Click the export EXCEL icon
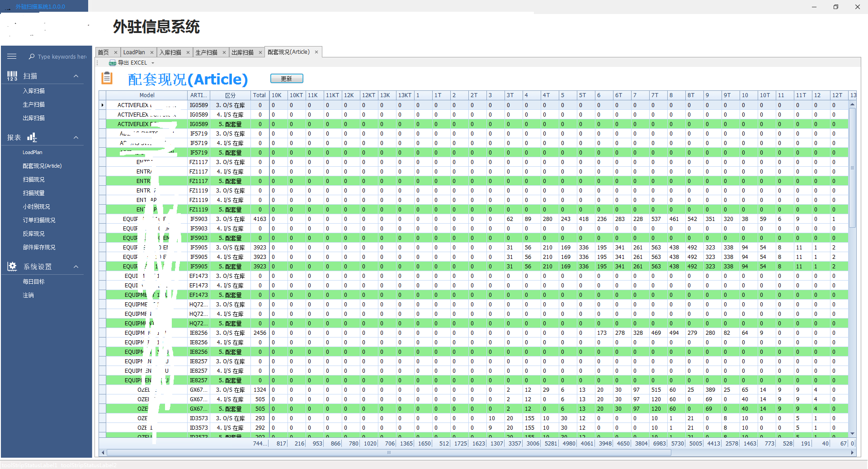This screenshot has height=469, width=868. (113, 63)
